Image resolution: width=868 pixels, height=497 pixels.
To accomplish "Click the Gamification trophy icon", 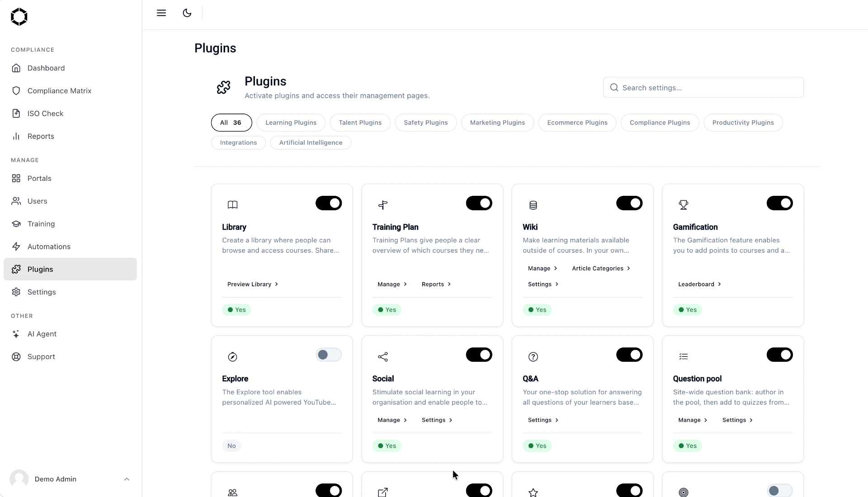I will pos(684,205).
